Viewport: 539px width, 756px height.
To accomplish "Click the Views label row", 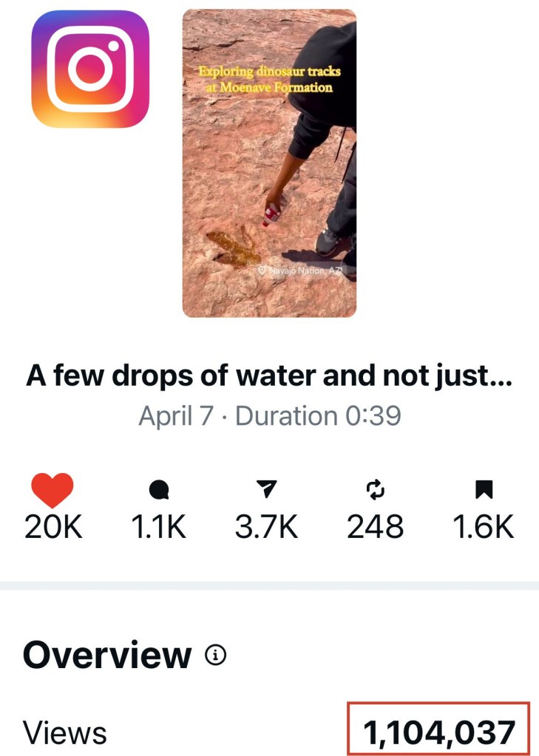I will coord(269,733).
